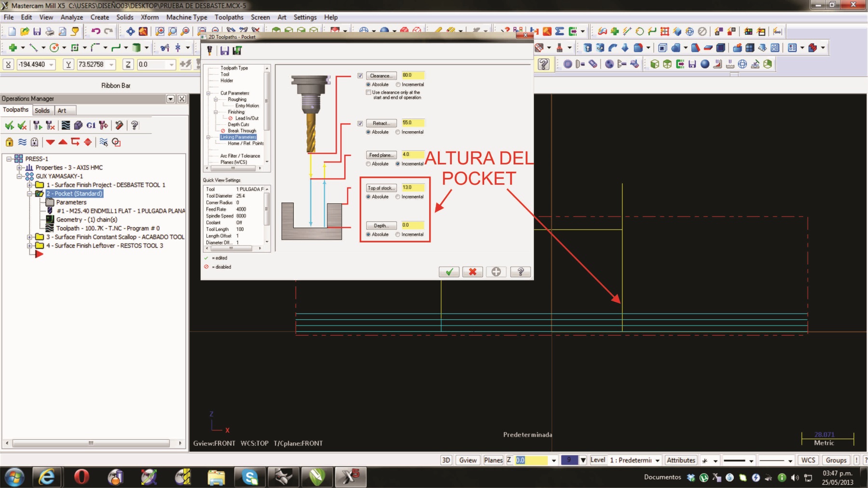Select Incremental radio for Clearance
Image resolution: width=868 pixels, height=488 pixels.
coord(398,84)
